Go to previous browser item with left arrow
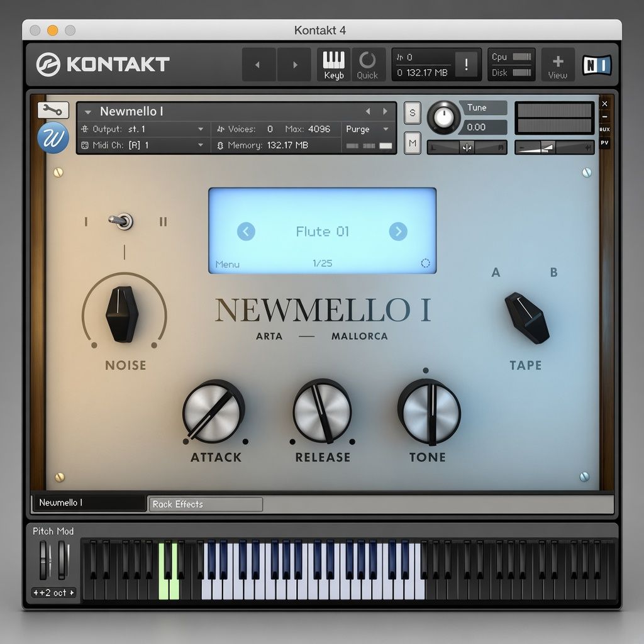Screen dimensions: 644x644 click(x=258, y=65)
